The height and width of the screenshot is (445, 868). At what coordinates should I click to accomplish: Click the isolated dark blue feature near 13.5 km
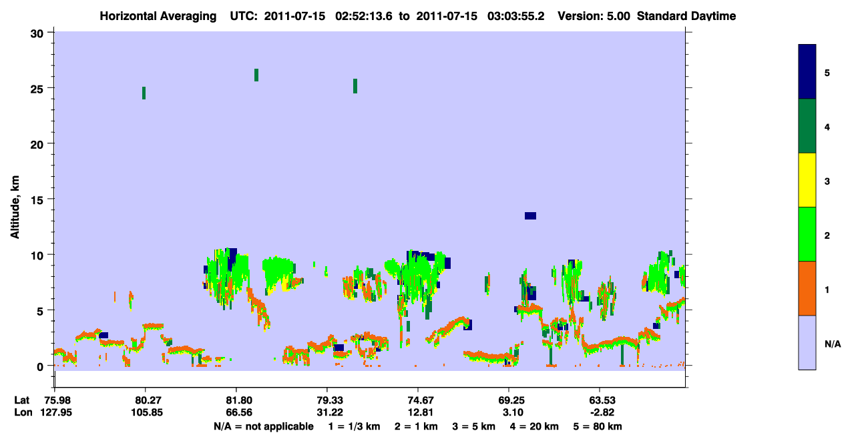pyautogui.click(x=530, y=215)
